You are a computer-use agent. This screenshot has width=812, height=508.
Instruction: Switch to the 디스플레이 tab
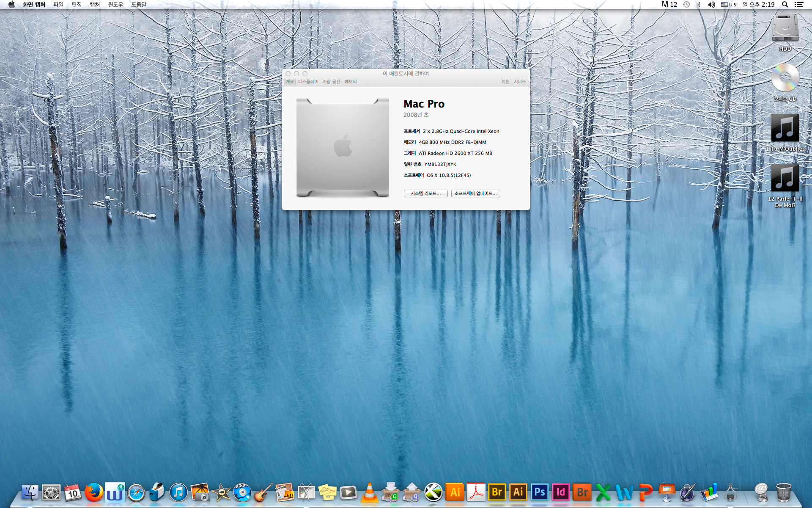point(308,82)
